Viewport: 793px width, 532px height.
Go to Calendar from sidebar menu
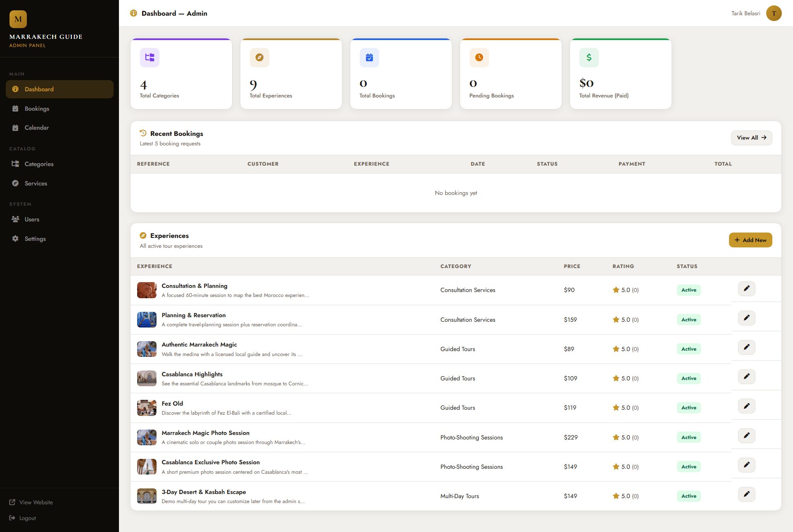click(36, 128)
